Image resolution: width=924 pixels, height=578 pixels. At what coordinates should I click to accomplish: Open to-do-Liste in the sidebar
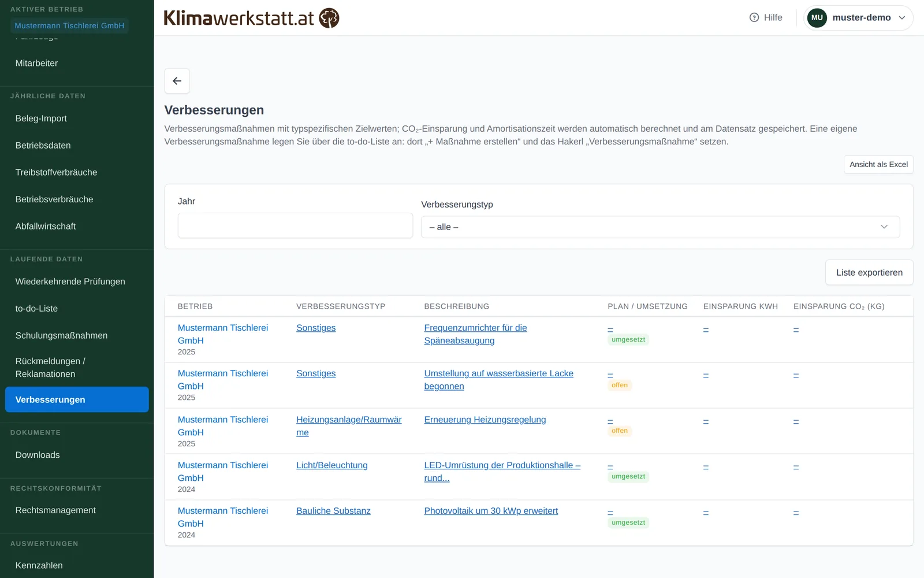pos(77,309)
